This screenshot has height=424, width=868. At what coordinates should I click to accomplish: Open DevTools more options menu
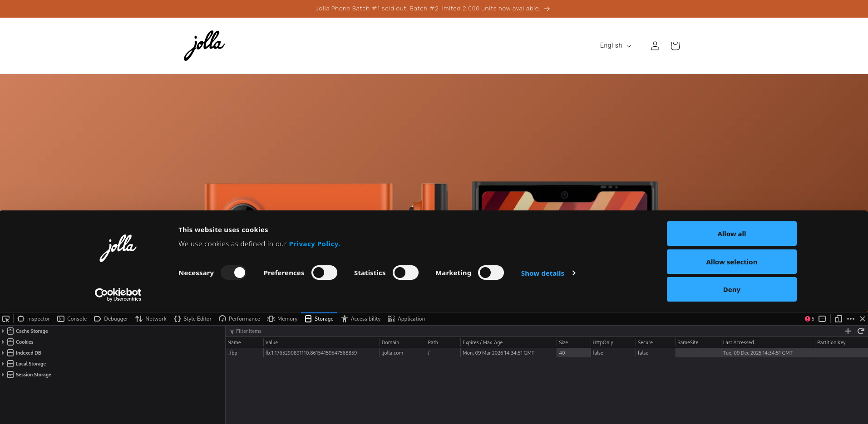851,319
